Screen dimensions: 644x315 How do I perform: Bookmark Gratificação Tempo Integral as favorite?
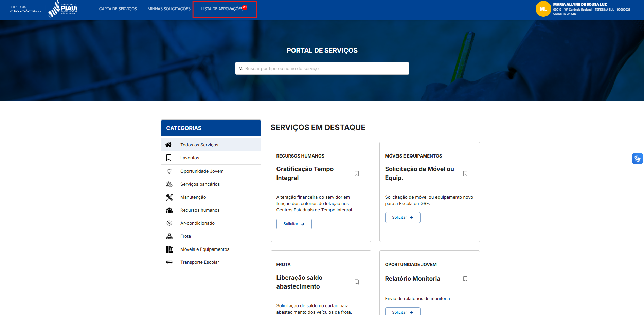pos(357,173)
